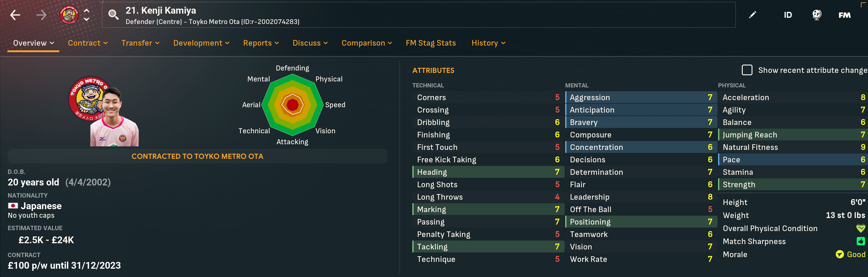
Task: Expand the Contract dropdown menu
Action: (x=88, y=43)
